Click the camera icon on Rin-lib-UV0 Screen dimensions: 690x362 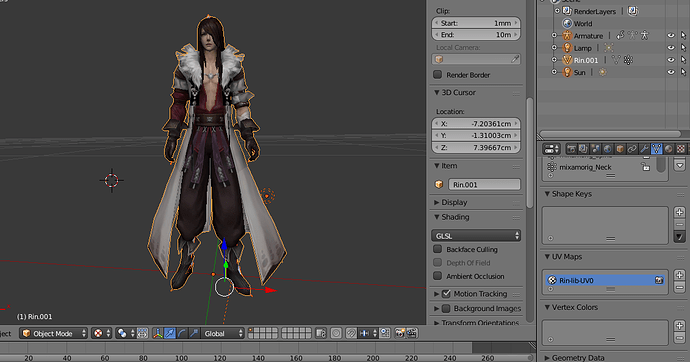[x=659, y=280]
